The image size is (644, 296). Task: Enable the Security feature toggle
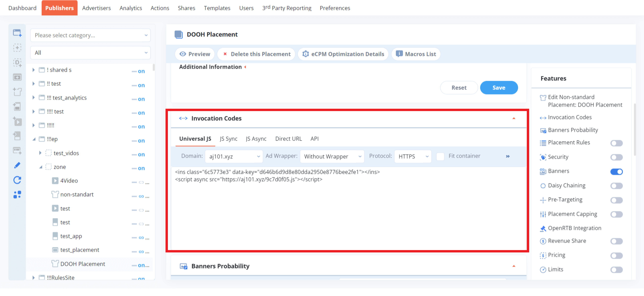[x=616, y=157]
